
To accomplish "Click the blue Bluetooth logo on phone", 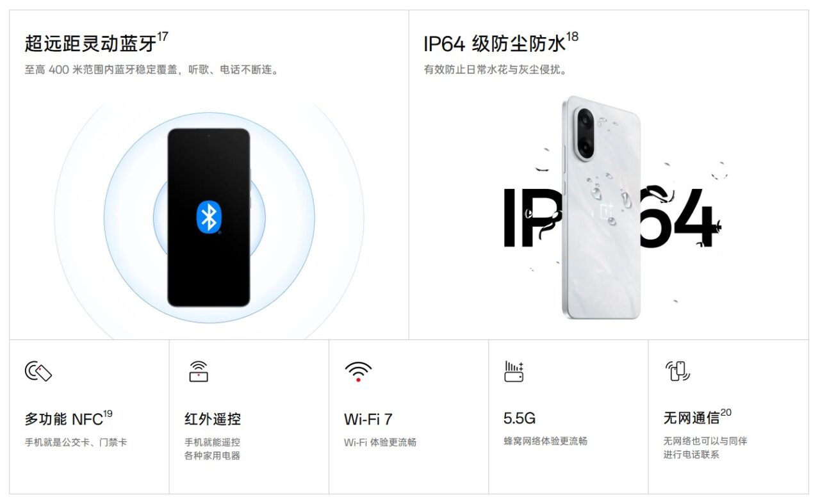I will coord(209,216).
